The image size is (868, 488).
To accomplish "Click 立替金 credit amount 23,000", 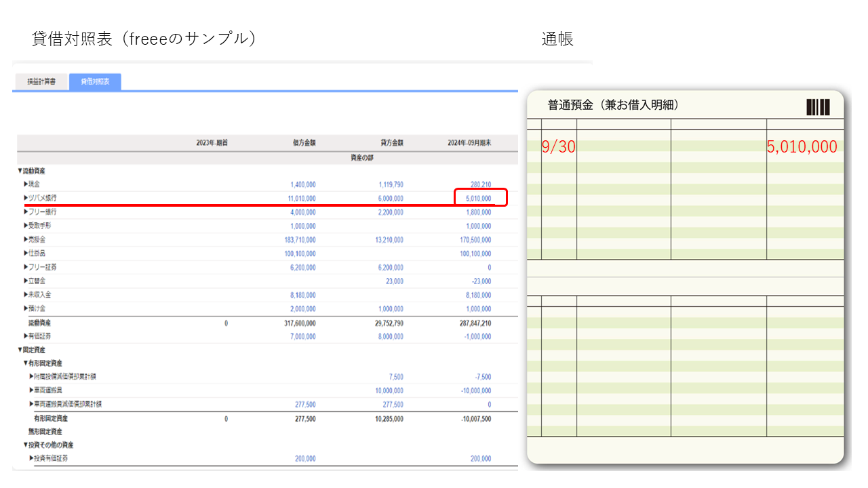I will tap(394, 281).
